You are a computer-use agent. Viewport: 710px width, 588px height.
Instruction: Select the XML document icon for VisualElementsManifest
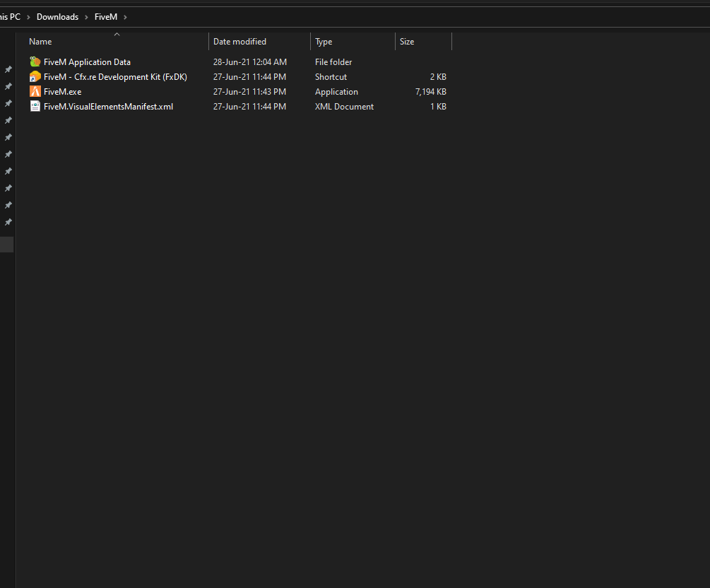point(35,106)
